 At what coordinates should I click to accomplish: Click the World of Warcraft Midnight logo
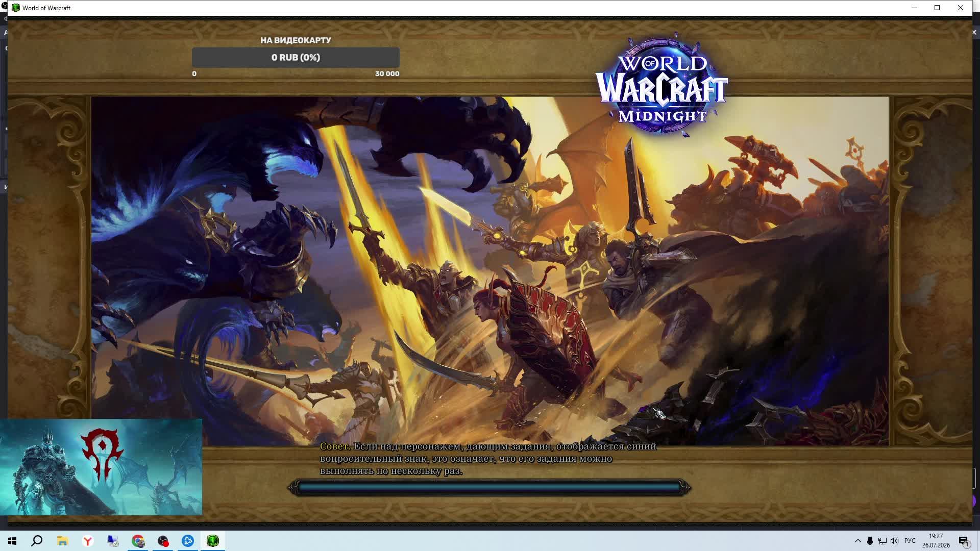coord(662,85)
